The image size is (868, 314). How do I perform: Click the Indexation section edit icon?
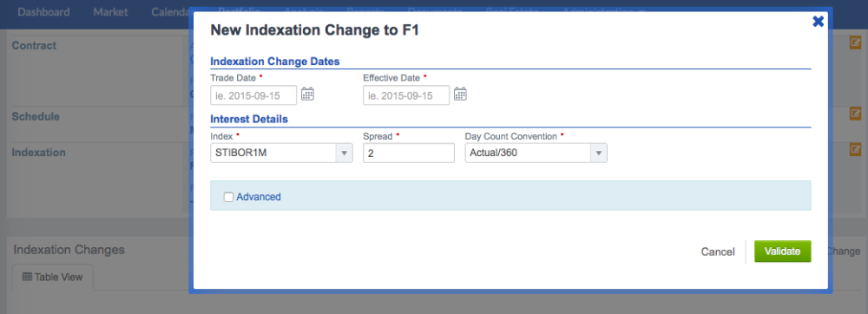(x=855, y=149)
